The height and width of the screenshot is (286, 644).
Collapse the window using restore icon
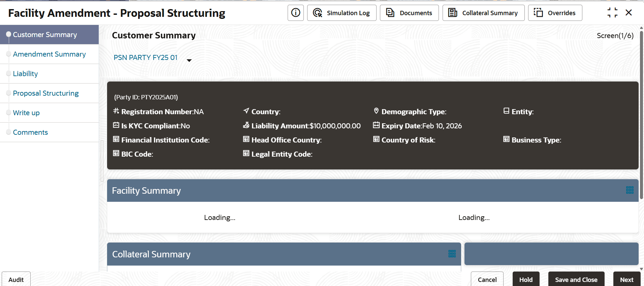point(612,13)
